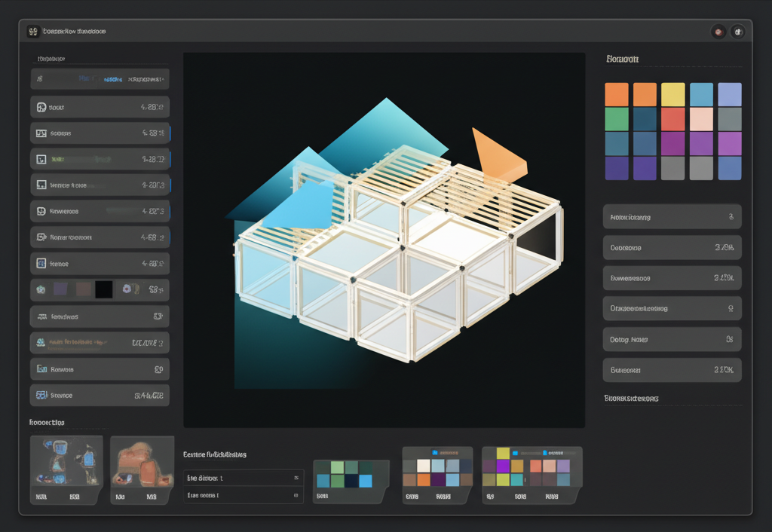Toggle the blue edge indicator on the second sidebar row

tap(170, 133)
